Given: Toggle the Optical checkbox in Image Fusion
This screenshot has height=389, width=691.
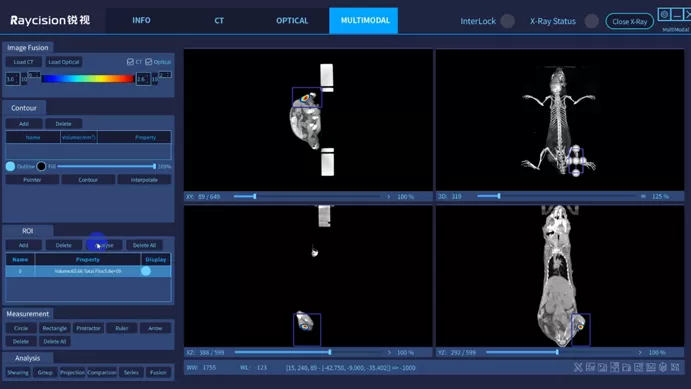Looking at the screenshot, I should point(149,62).
